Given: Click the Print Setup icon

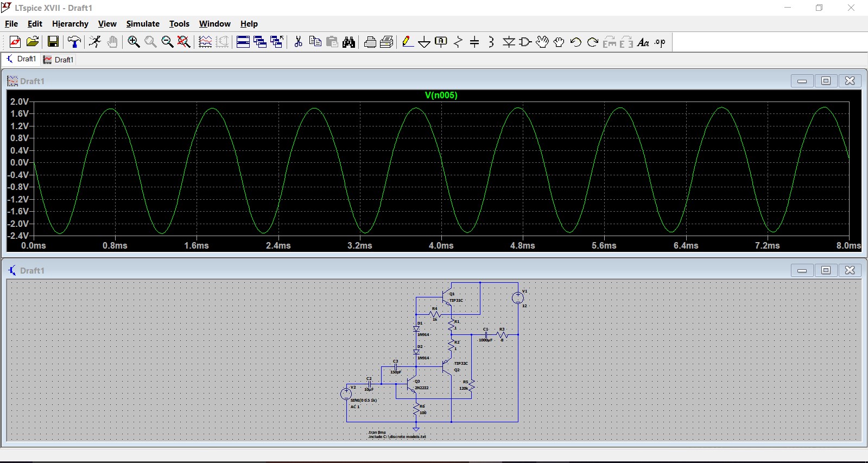Looking at the screenshot, I should (x=387, y=42).
